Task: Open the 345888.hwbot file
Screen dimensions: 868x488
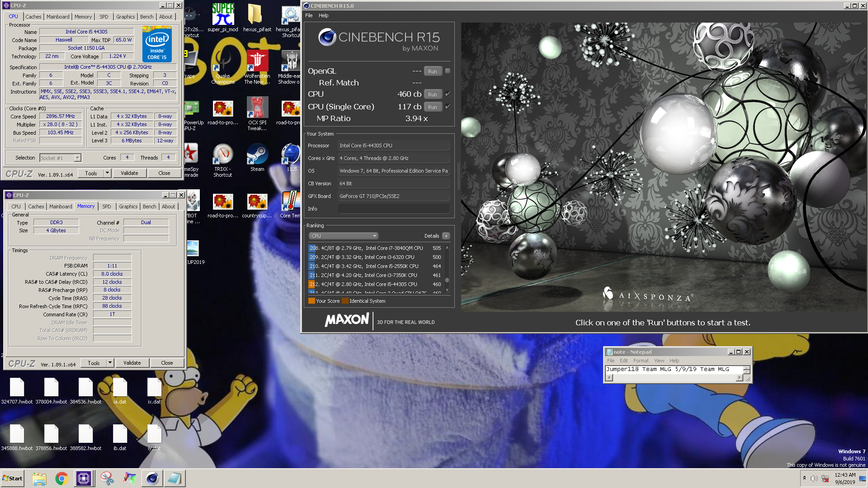Action: coord(17,437)
